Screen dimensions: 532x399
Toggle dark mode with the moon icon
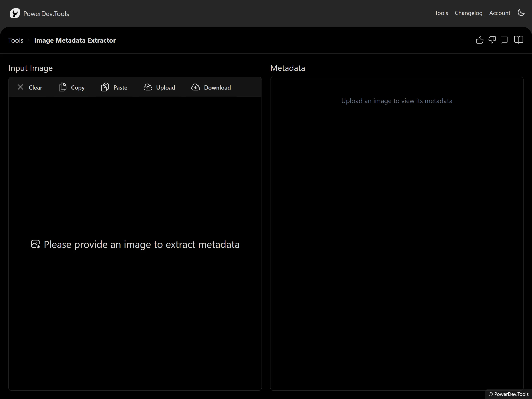(521, 13)
